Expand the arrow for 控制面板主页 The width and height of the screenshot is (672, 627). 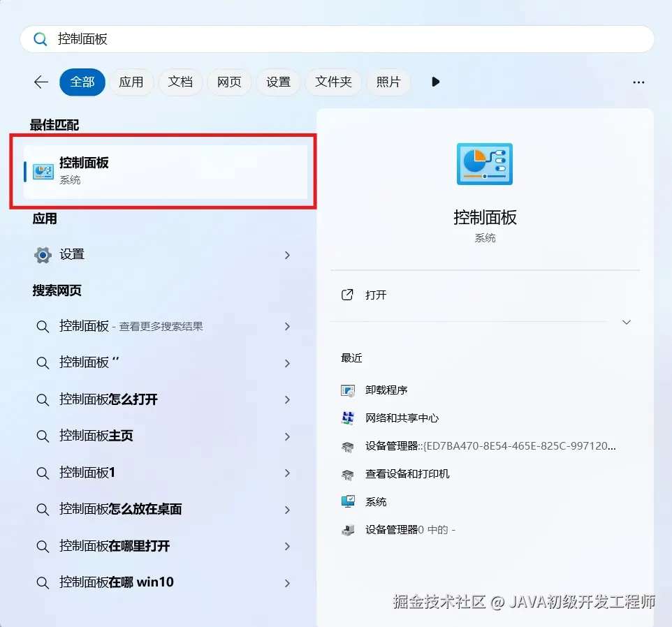click(x=287, y=436)
